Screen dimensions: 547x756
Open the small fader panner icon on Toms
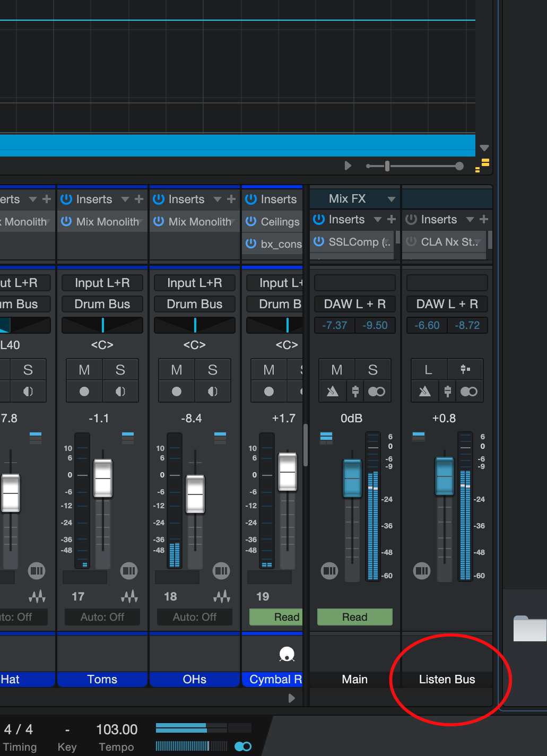[x=120, y=391]
